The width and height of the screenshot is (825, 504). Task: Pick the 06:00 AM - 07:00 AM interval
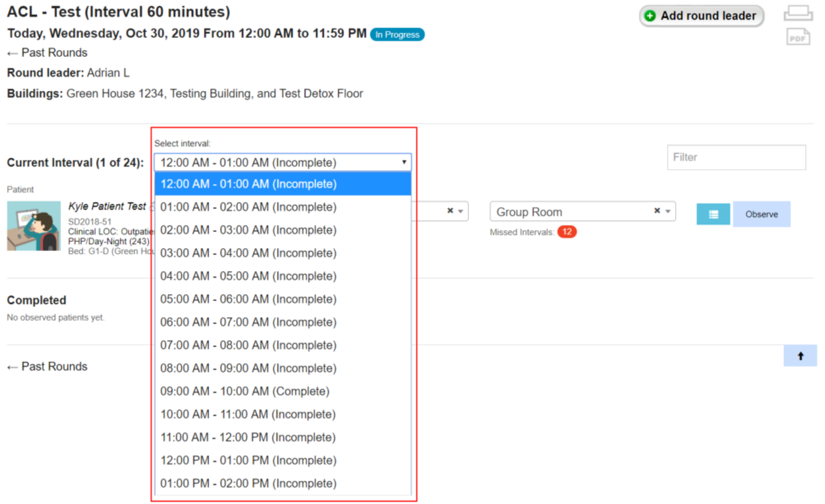pos(248,322)
